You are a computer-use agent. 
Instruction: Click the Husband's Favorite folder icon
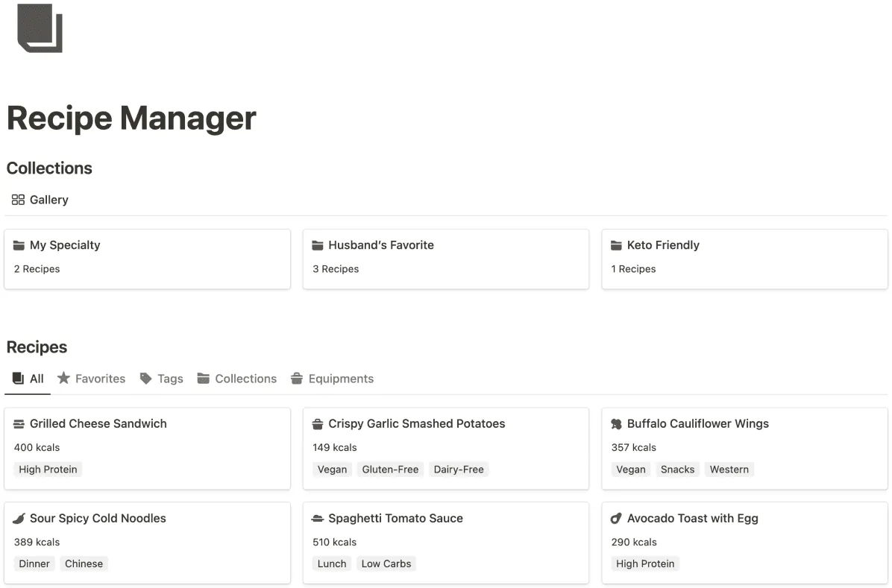(x=318, y=245)
